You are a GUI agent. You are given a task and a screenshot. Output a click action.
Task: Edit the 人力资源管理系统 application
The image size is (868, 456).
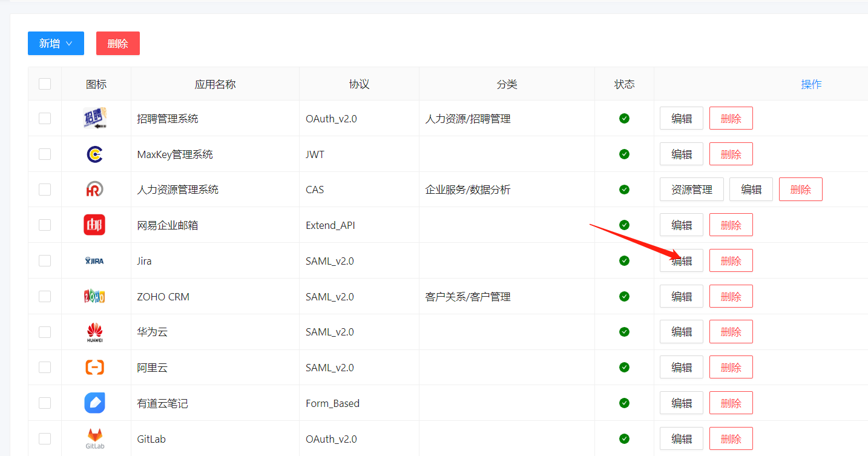pyautogui.click(x=751, y=190)
